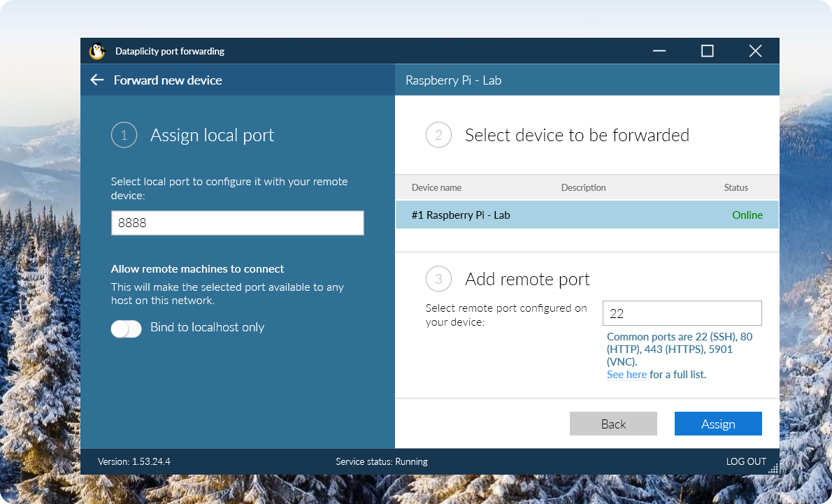Click the Forward new device heading
This screenshot has width=832, height=504.
point(168,80)
